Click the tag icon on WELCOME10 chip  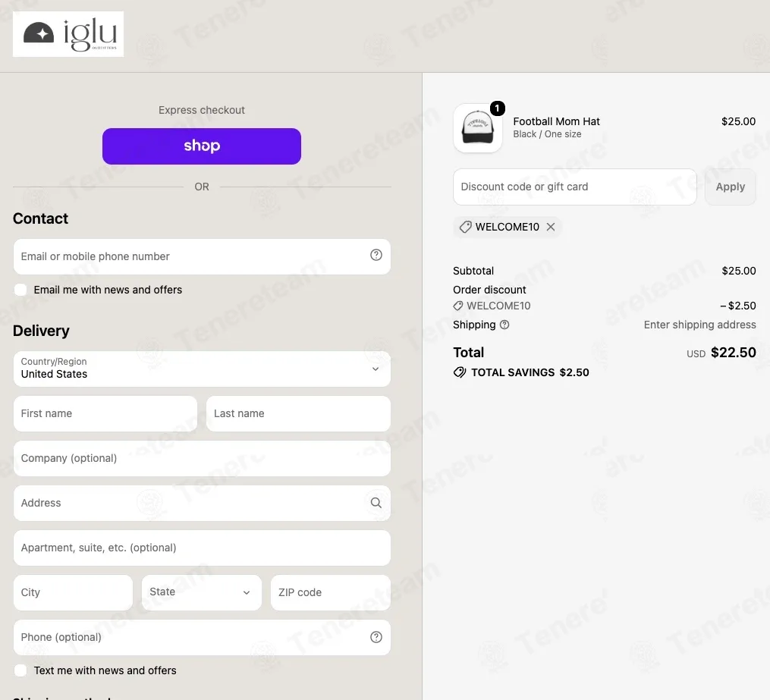465,227
